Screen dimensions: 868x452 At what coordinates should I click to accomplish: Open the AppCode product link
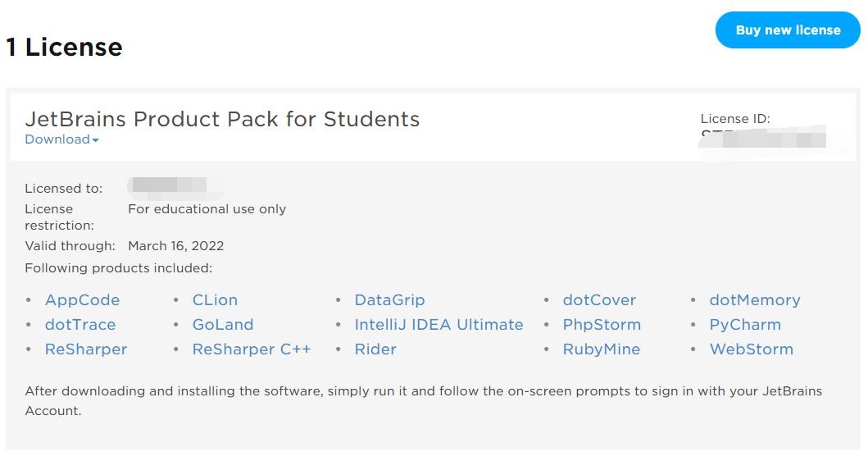click(x=82, y=300)
